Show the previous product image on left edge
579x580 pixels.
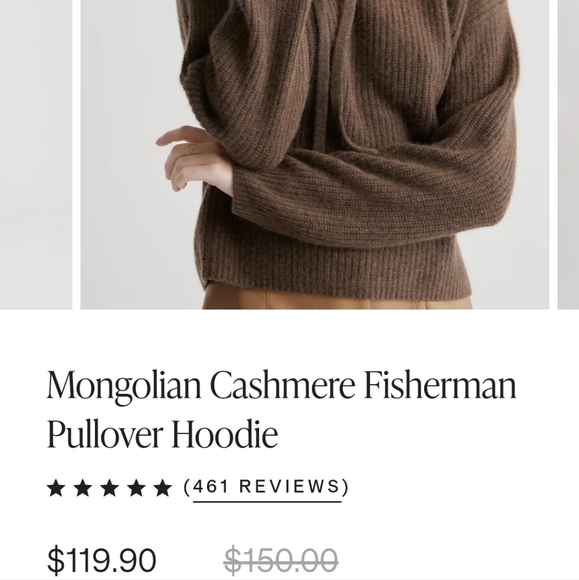point(36,154)
